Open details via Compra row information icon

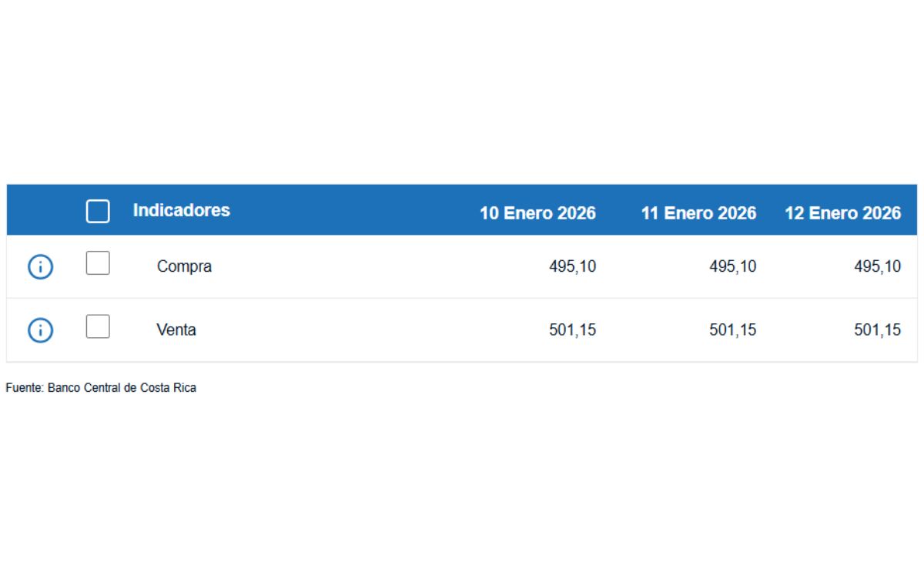pyautogui.click(x=39, y=266)
